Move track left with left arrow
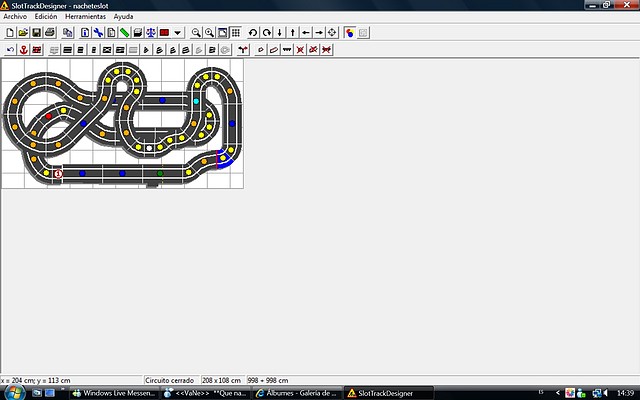Viewport: 640px width, 400px height. [306, 33]
